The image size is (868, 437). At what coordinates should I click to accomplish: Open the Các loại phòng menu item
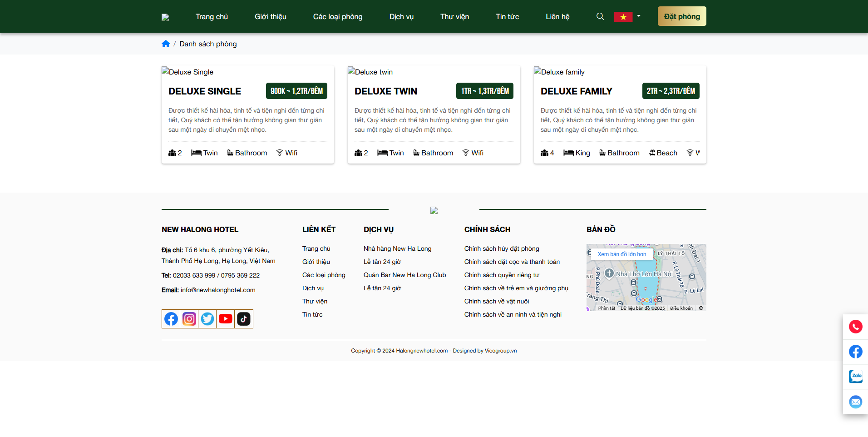pyautogui.click(x=337, y=17)
